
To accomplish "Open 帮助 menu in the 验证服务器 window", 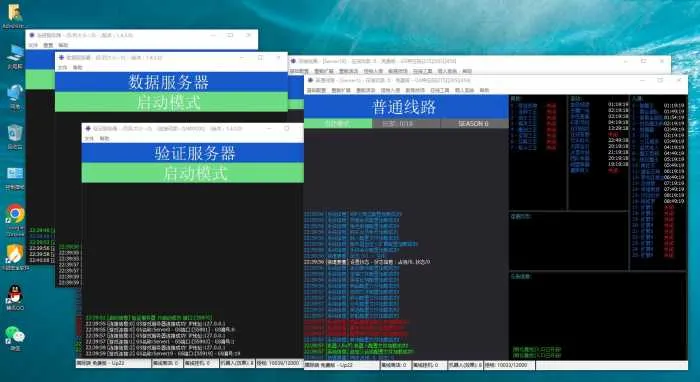I will pyautogui.click(x=104, y=139).
